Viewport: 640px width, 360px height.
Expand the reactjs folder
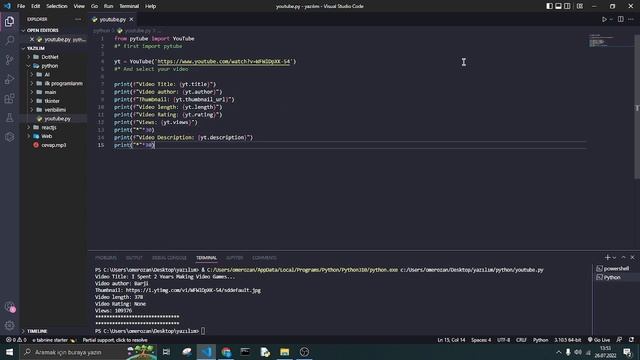pyautogui.click(x=49, y=127)
